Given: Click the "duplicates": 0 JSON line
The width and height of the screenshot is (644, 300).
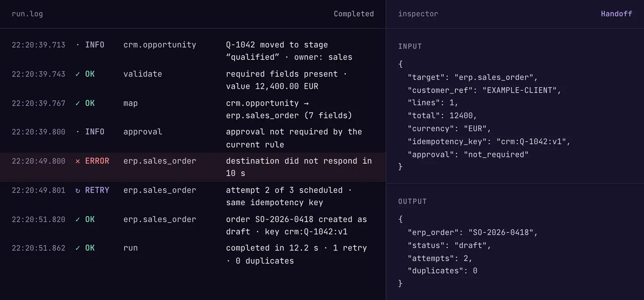Looking at the screenshot, I should click(x=442, y=271).
